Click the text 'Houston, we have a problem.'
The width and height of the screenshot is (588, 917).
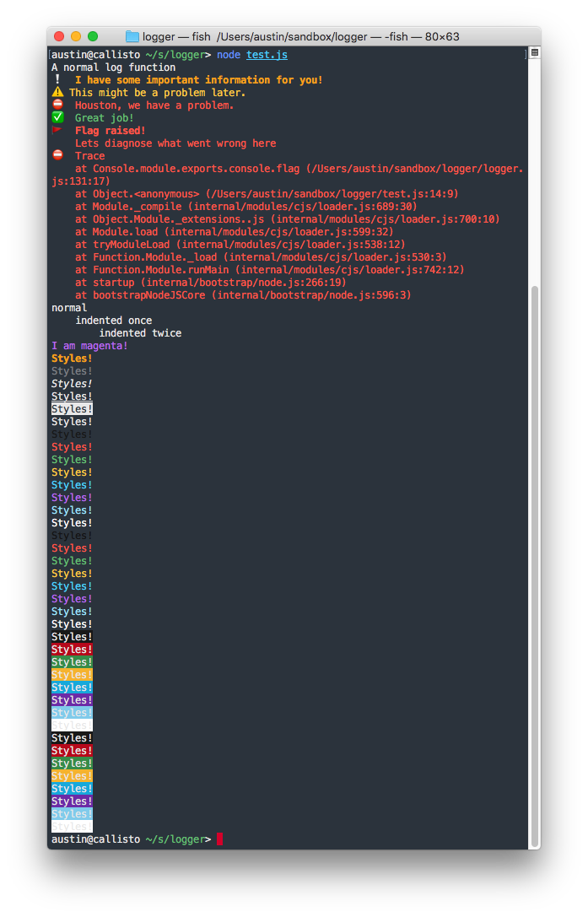pyautogui.click(x=154, y=105)
